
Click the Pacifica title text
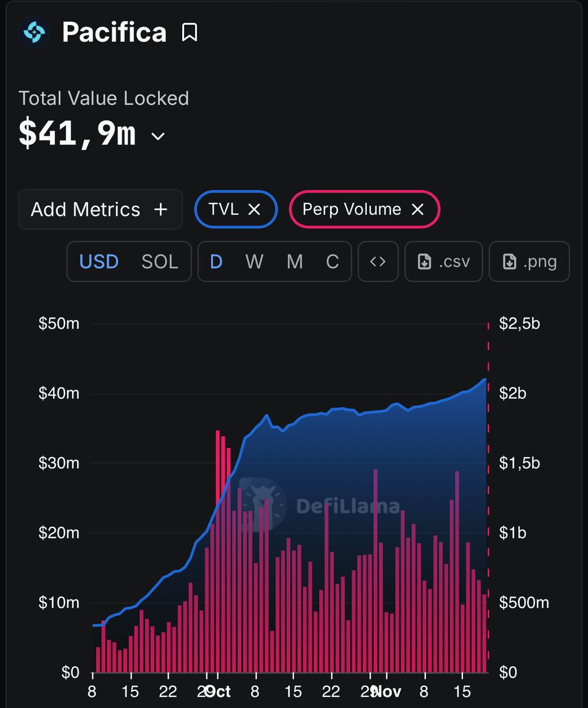114,32
